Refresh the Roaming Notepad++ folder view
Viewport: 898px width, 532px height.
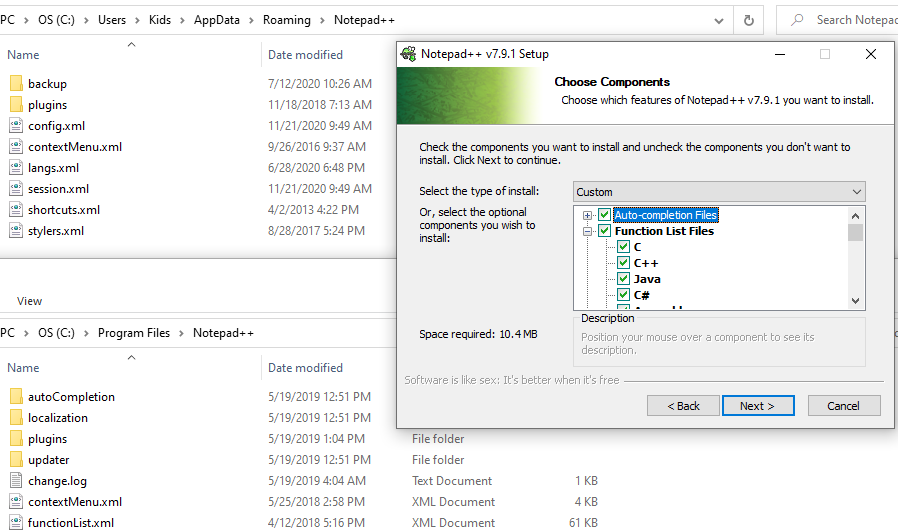pyautogui.click(x=749, y=21)
